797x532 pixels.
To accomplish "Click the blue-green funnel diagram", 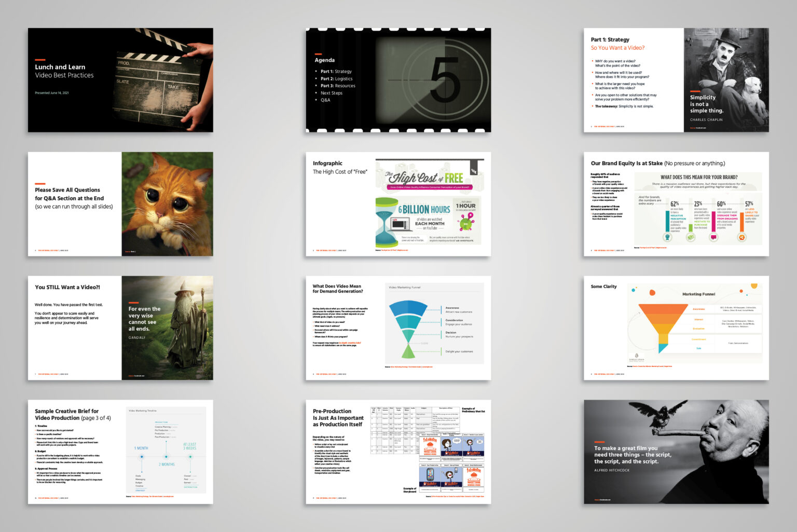I will [409, 330].
